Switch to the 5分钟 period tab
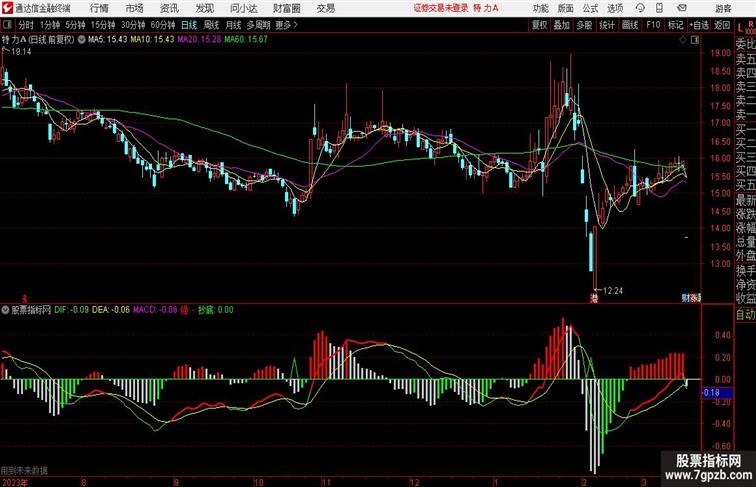 click(x=75, y=25)
